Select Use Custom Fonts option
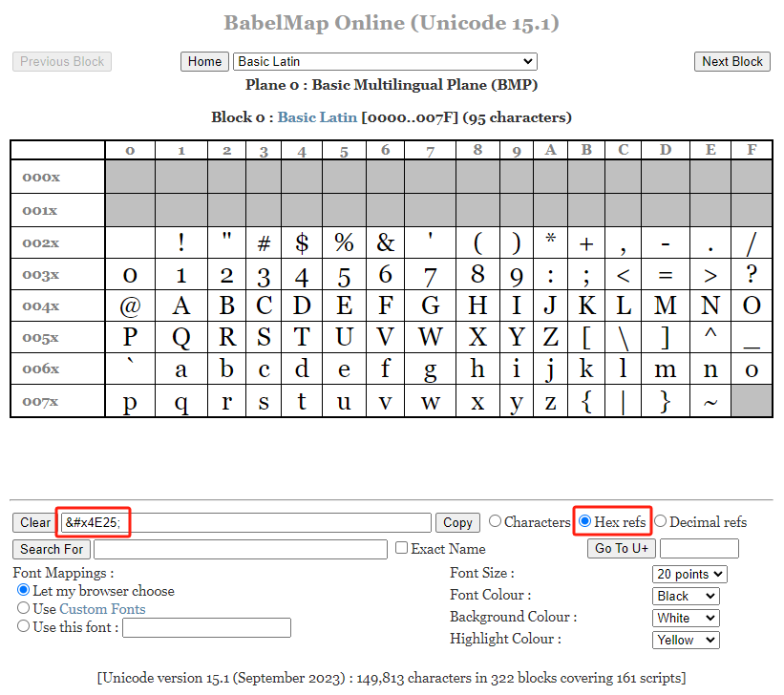784x695 pixels. coord(23,608)
